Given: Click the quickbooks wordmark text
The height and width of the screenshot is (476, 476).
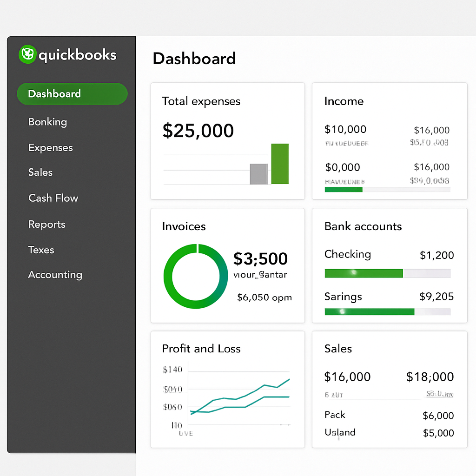Looking at the screenshot, I should (78, 55).
